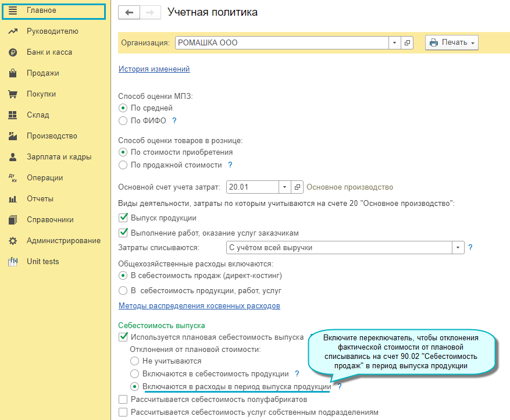Viewport: 510px width, 420px height.
Task: Open account 20.01 via the open-form icon
Action: (x=297, y=187)
